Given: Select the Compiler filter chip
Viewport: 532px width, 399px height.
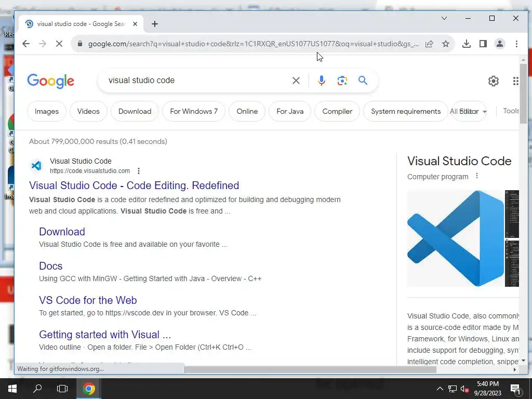Looking at the screenshot, I should tap(337, 111).
